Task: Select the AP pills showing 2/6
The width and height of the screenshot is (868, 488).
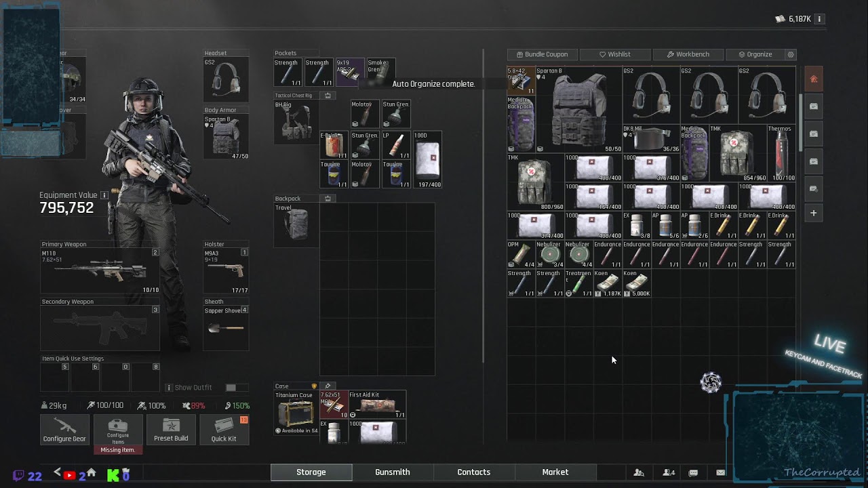Action: pos(694,225)
